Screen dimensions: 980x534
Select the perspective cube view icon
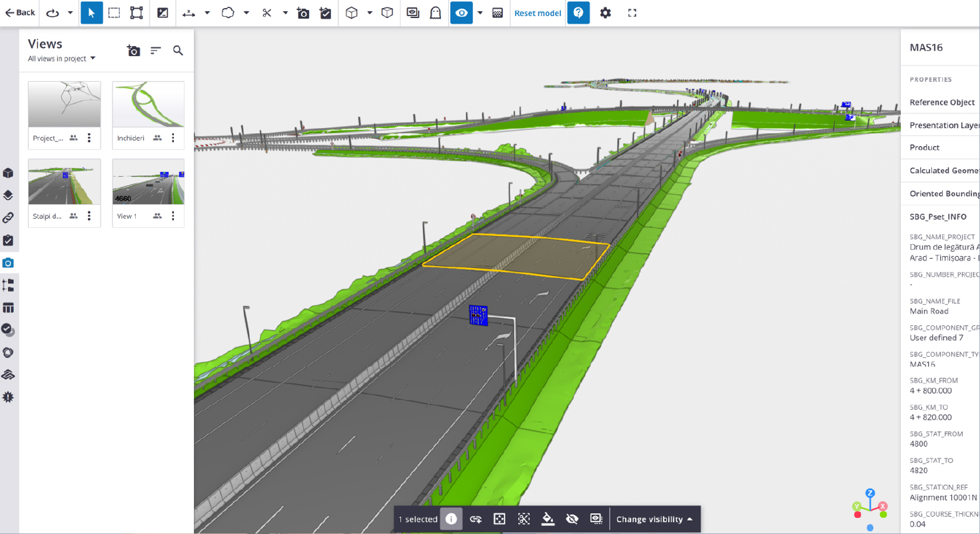[x=352, y=13]
